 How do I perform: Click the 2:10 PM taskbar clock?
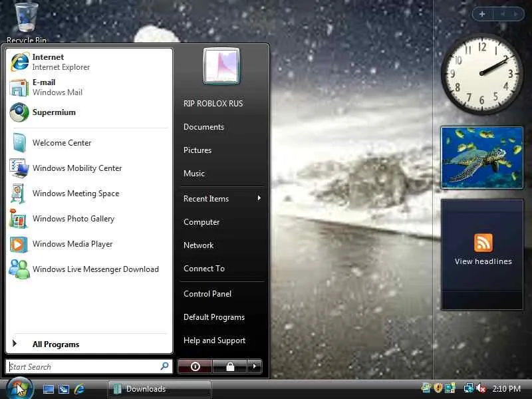click(506, 389)
